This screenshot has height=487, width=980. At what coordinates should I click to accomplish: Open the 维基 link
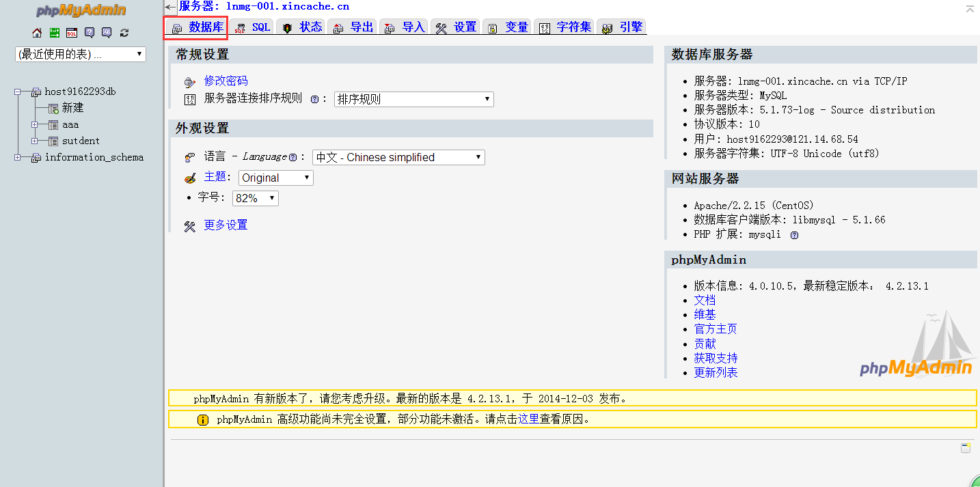tap(705, 314)
